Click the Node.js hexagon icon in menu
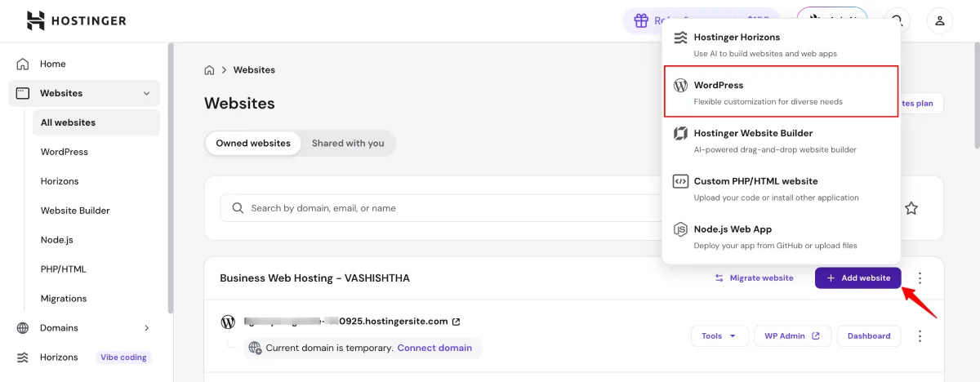The width and height of the screenshot is (980, 382). tap(680, 229)
